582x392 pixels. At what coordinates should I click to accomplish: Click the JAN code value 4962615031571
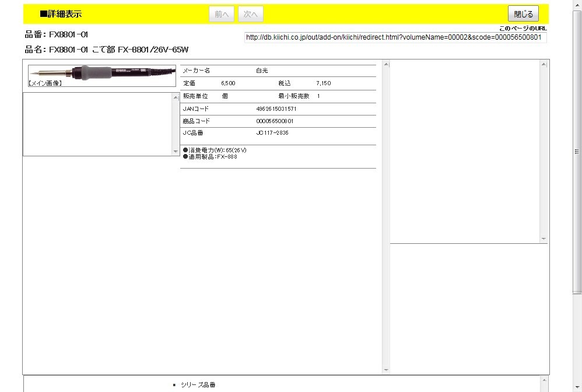276,108
